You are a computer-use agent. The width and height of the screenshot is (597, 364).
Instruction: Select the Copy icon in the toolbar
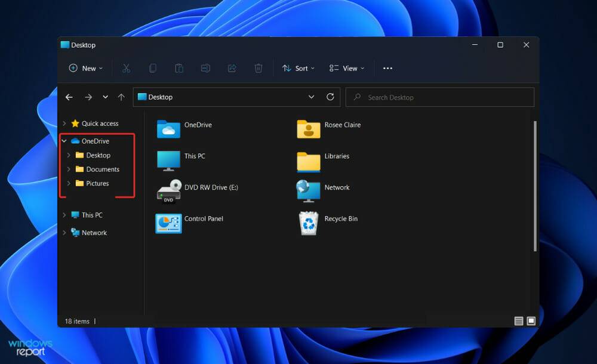pos(153,68)
